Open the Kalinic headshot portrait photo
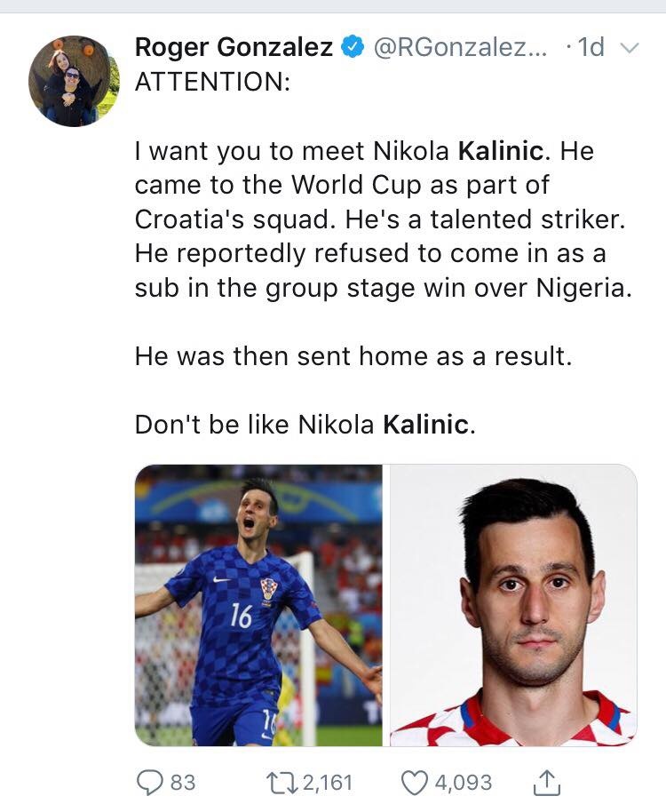666x812 pixels. click(x=519, y=604)
